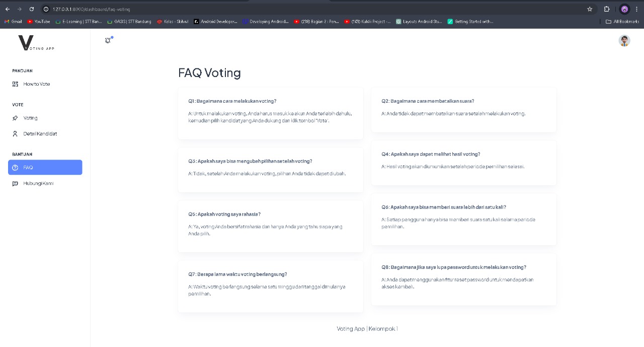Open Detail Kandidat in sidebar
Image resolution: width=644 pixels, height=347 pixels.
[40, 134]
